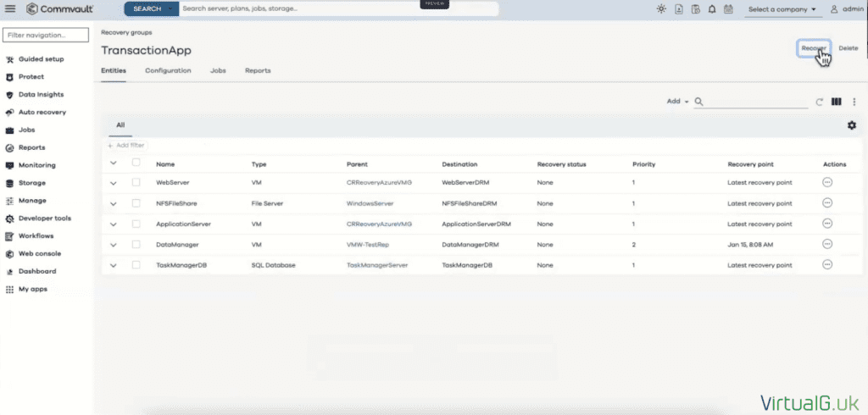The height and width of the screenshot is (415, 868).
Task: Toggle the select-all header checkbox
Action: (136, 163)
